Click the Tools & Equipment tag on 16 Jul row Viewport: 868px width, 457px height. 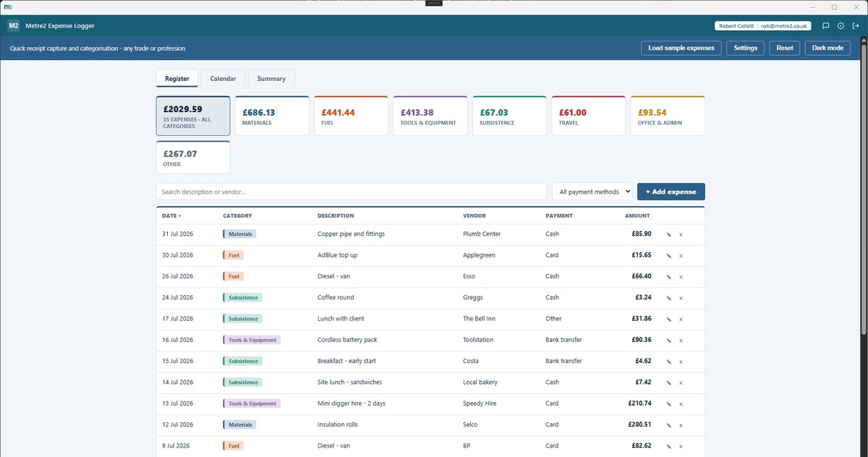(x=252, y=340)
